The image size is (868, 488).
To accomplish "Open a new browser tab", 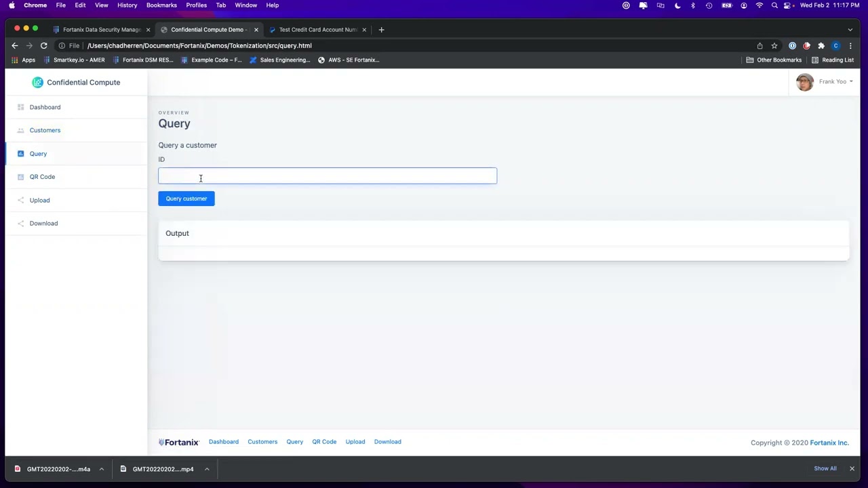I will click(381, 30).
